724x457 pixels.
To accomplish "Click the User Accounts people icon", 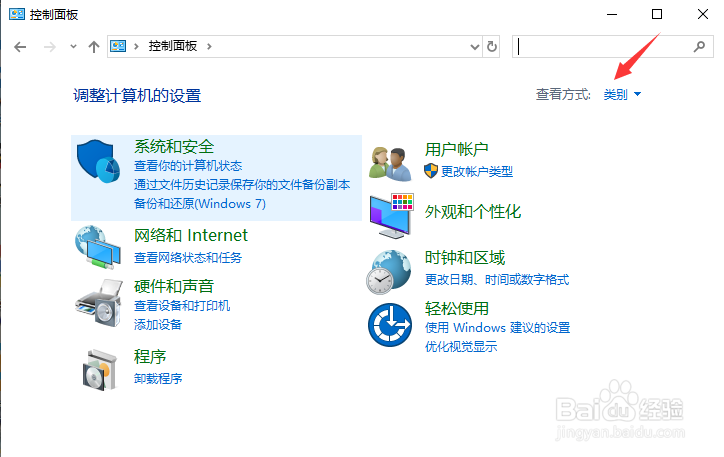I will click(391, 164).
